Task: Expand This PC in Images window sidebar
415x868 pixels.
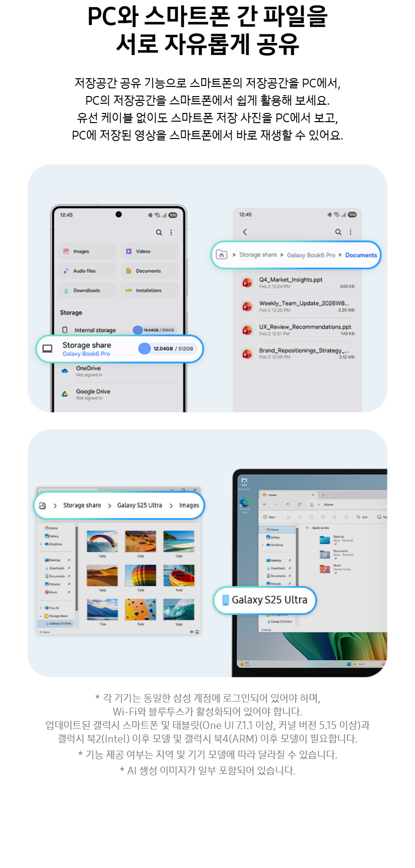Action: point(41,608)
